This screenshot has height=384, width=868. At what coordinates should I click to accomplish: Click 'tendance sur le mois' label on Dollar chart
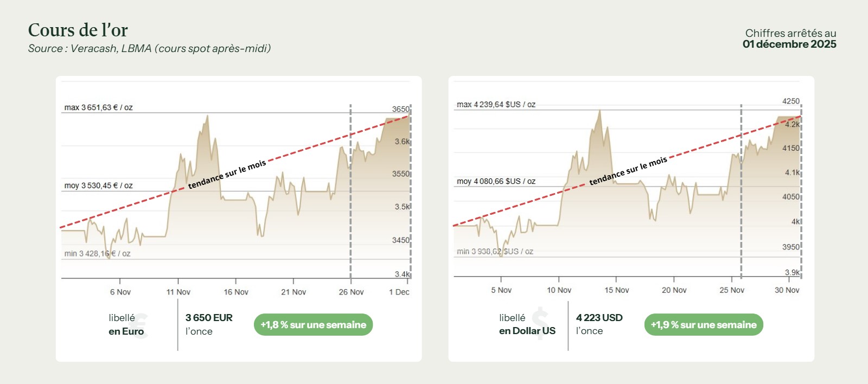coord(628,170)
